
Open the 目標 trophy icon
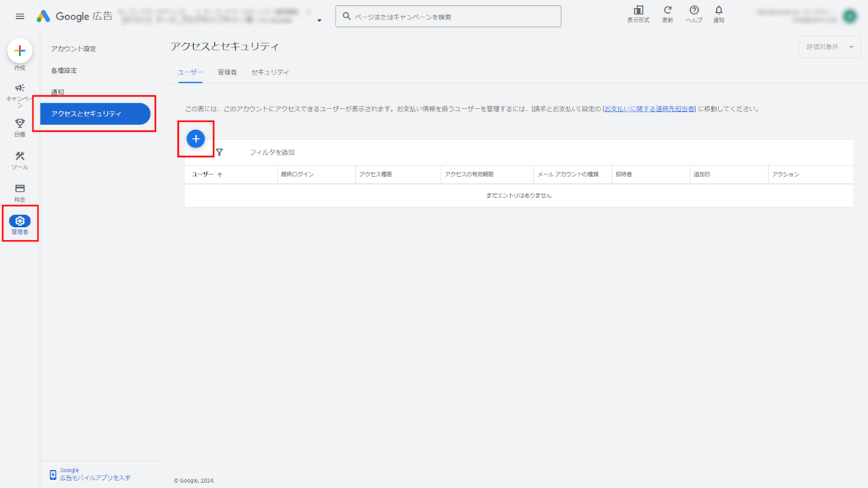[x=20, y=123]
